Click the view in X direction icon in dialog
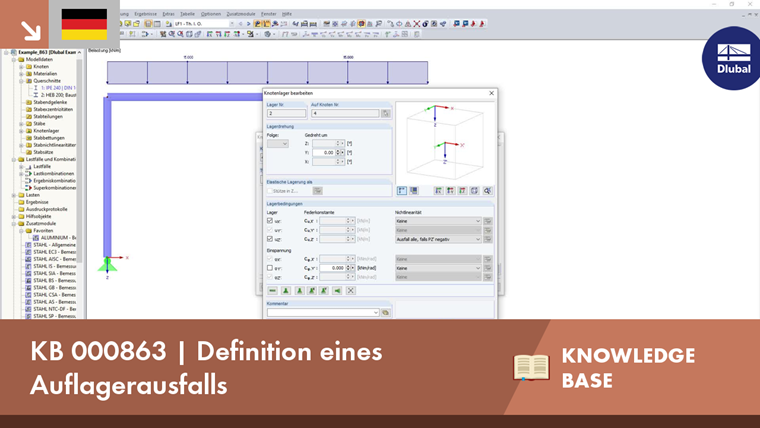Viewport: 760px width, 428px height. click(439, 191)
